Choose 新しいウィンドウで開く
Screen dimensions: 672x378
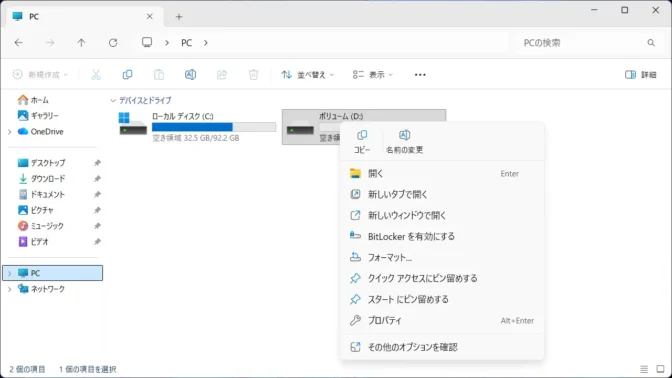coord(442,216)
